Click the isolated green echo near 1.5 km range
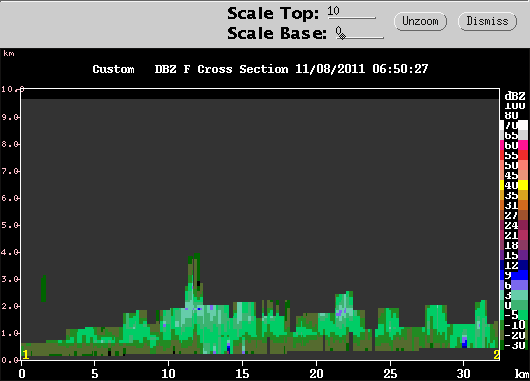The image size is (530, 381). pyautogui.click(x=43, y=288)
